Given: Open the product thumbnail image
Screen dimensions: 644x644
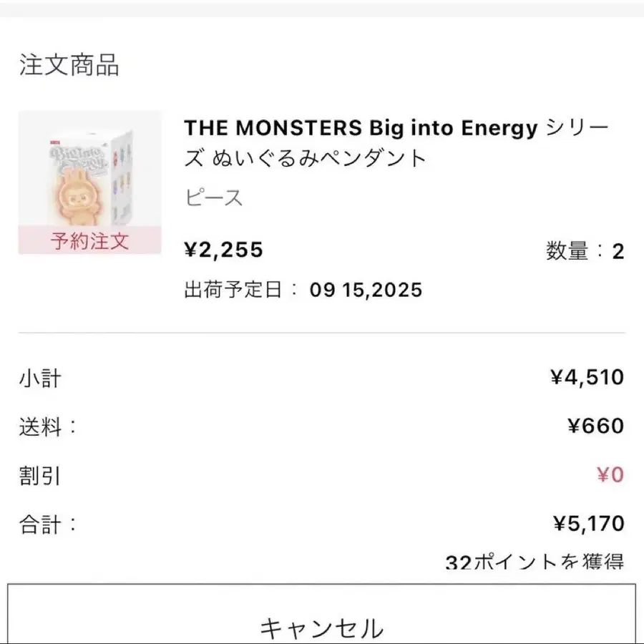Looking at the screenshot, I should 90,182.
